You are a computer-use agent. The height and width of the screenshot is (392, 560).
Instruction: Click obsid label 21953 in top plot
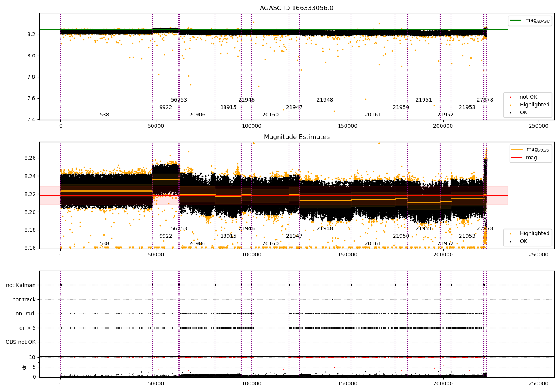467,108
